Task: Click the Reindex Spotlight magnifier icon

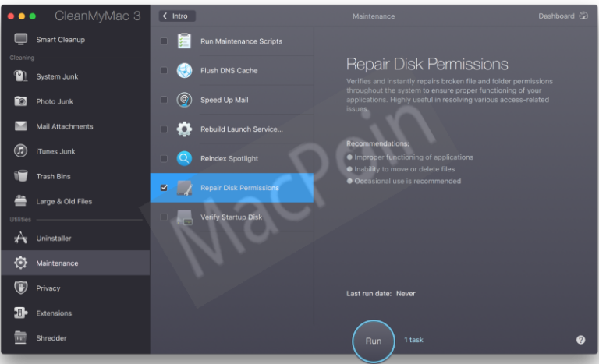Action: pyautogui.click(x=184, y=159)
